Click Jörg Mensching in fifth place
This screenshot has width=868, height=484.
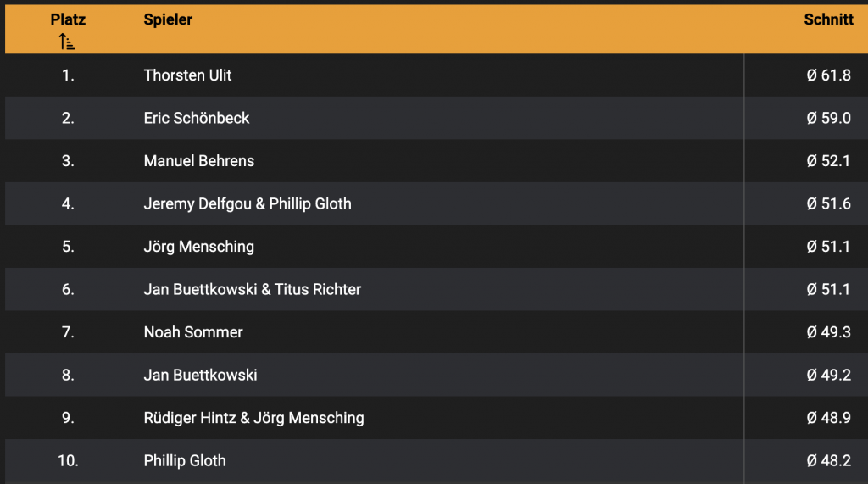pos(199,247)
